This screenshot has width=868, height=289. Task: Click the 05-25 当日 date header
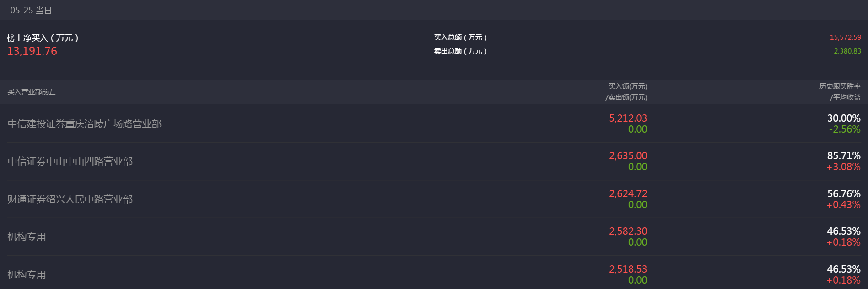click(31, 10)
